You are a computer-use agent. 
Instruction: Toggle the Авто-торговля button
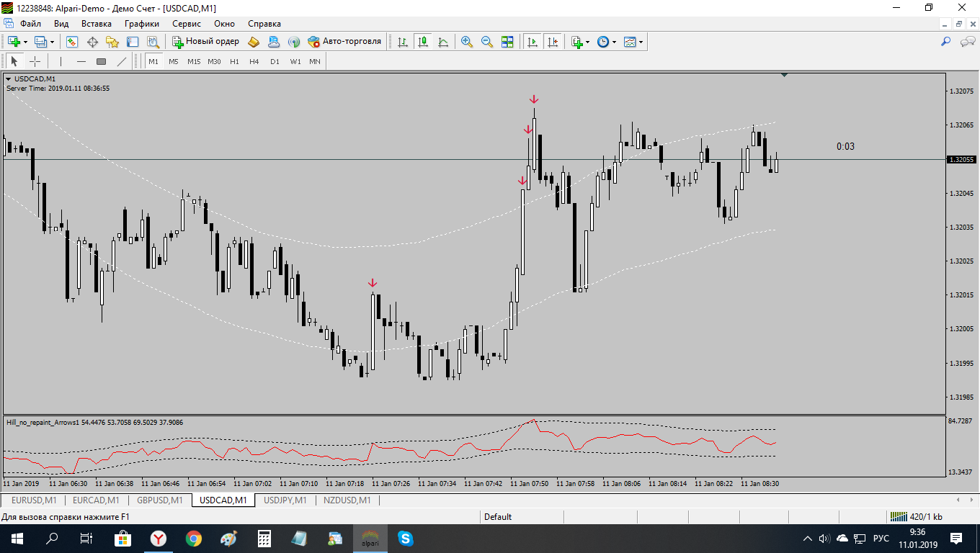(x=344, y=42)
